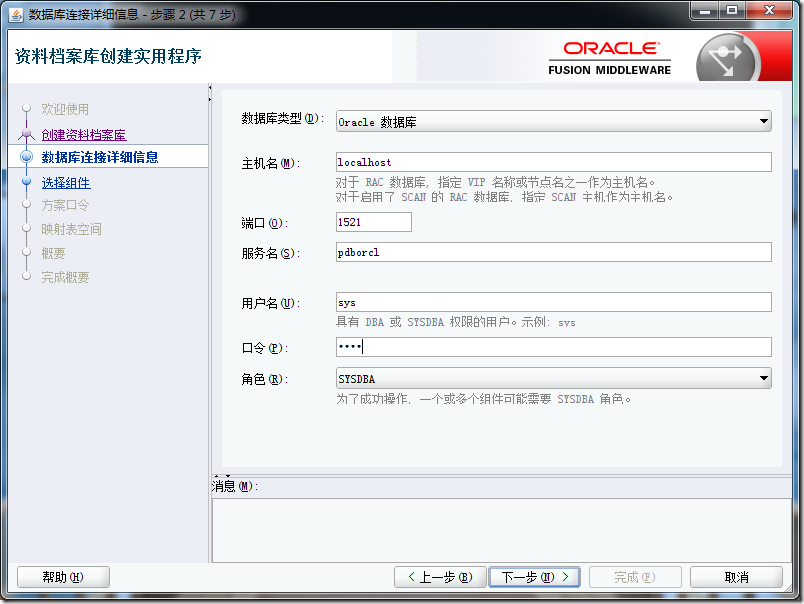Click the 完成 (F) button

[x=635, y=577]
